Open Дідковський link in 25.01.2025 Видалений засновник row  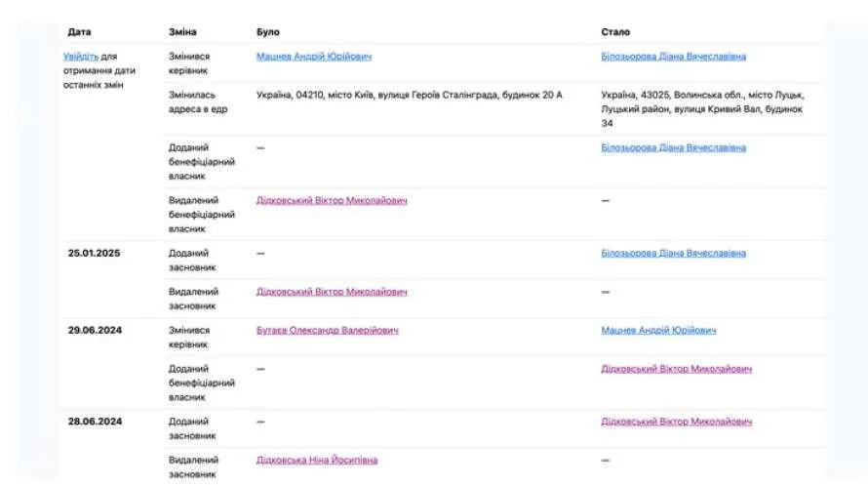click(332, 292)
